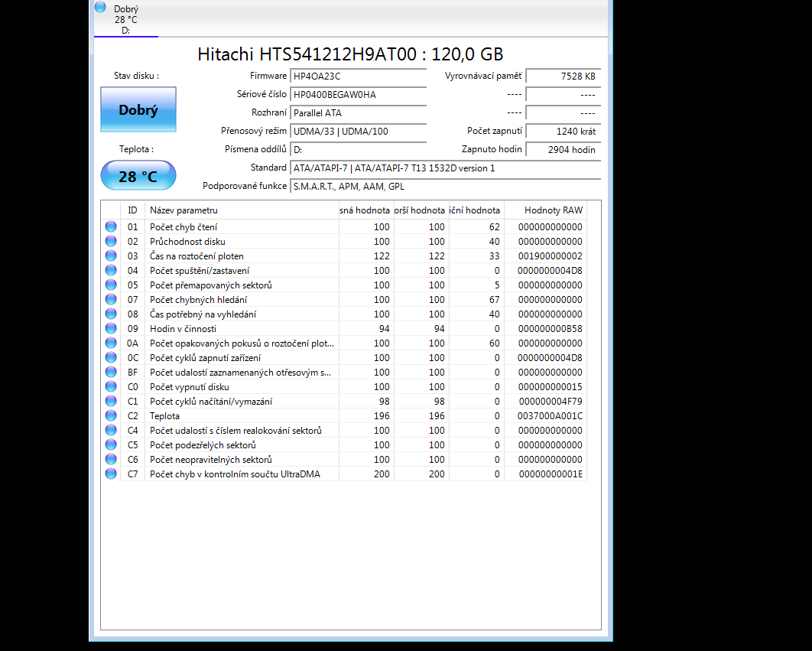This screenshot has width=812, height=651.
Task: Click the ID column header
Action: coord(132,210)
